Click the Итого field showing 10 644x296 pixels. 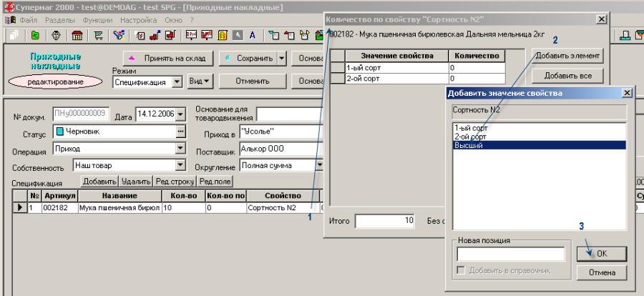385,221
